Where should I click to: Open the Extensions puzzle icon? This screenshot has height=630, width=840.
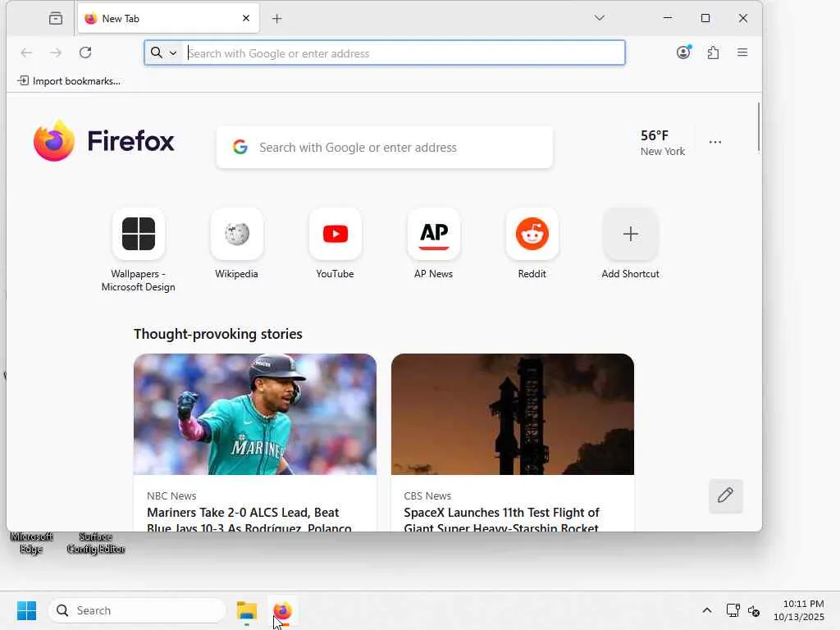click(x=713, y=52)
